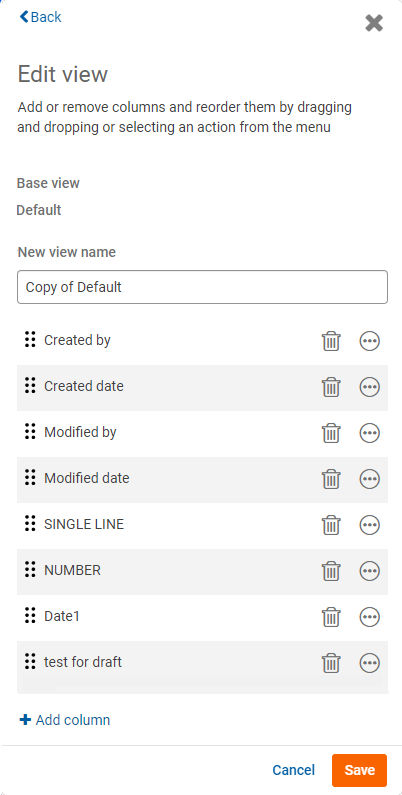
Task: Delete the Modified date column
Action: pyautogui.click(x=331, y=479)
